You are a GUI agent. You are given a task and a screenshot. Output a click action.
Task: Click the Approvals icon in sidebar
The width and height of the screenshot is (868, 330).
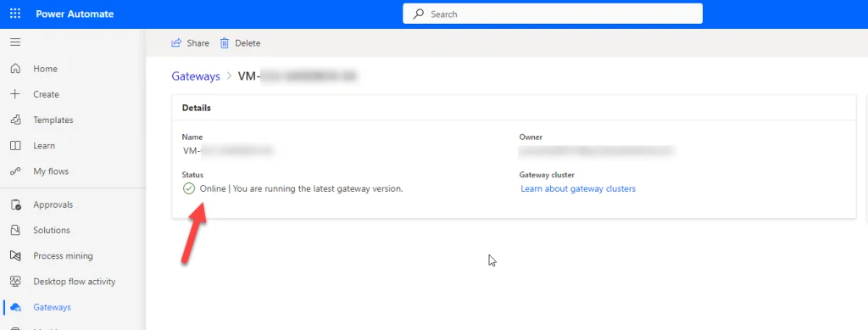click(x=15, y=204)
